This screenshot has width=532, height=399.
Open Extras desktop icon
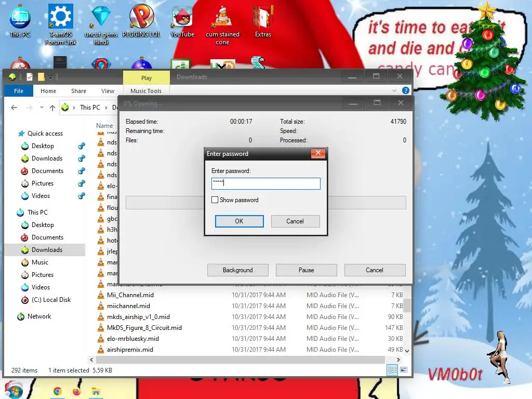[263, 20]
